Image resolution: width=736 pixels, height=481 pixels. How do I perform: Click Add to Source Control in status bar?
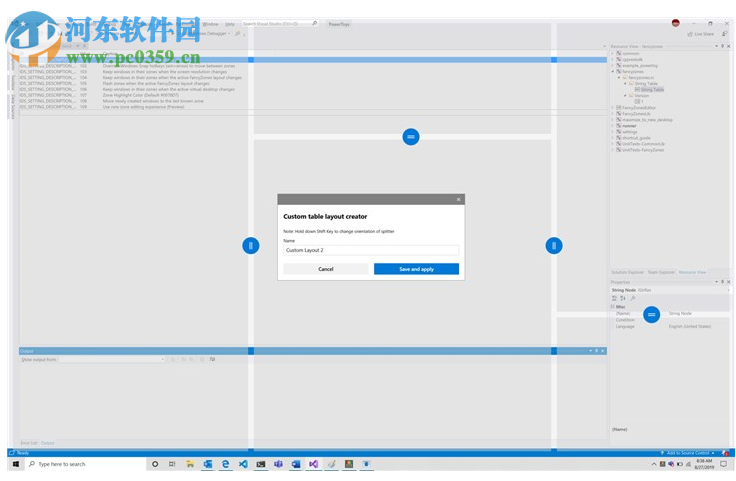(688, 453)
